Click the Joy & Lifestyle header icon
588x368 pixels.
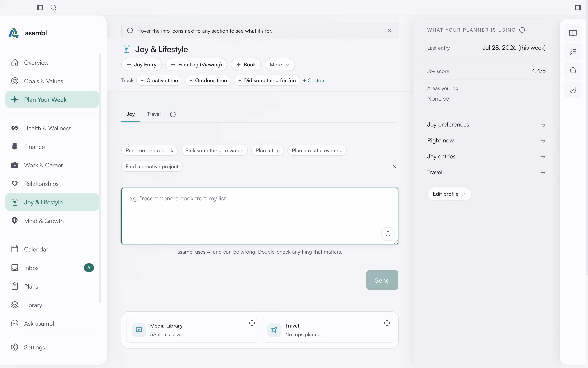point(126,49)
